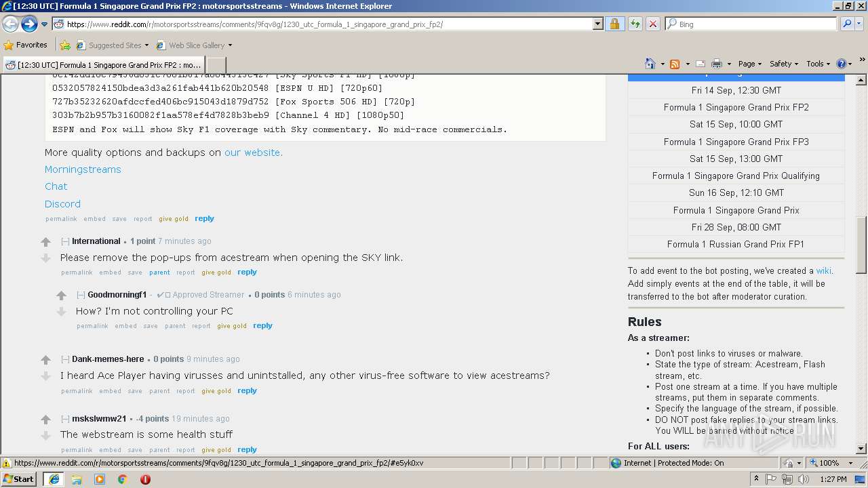This screenshot has height=488, width=868.
Task: Reply to International's pop-ups comment
Action: pos(247,272)
